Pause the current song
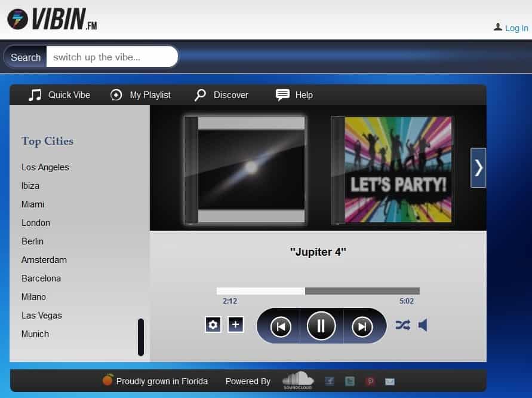Image resolution: width=532 pixels, height=398 pixels. pos(321,326)
